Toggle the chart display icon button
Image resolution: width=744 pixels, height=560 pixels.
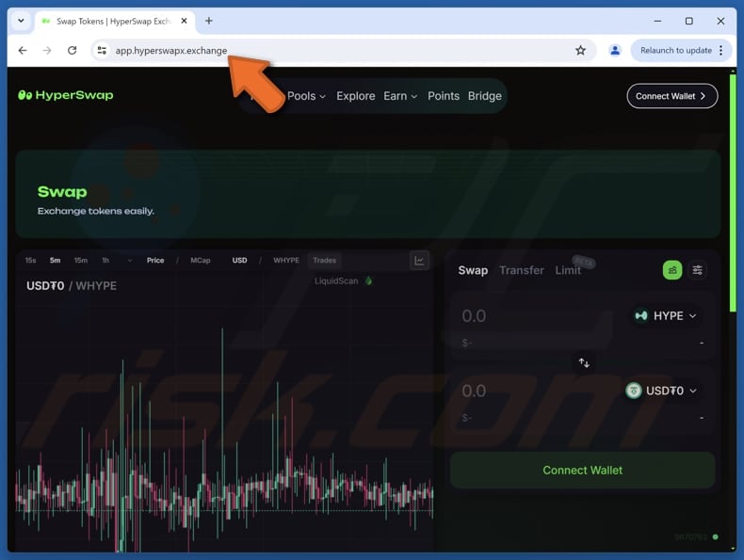(419, 261)
